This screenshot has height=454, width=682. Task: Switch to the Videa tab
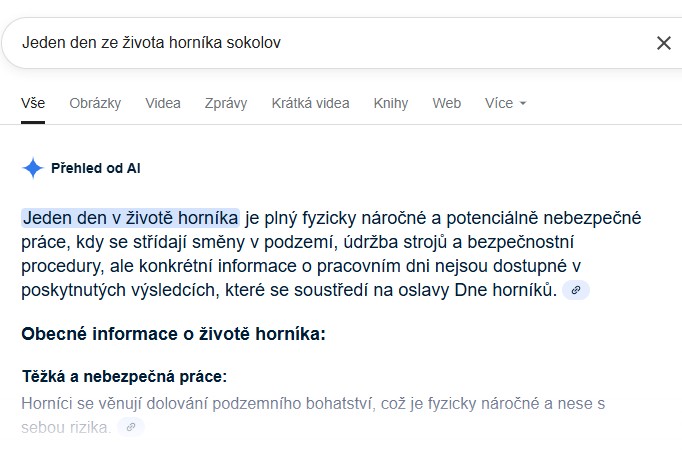pyautogui.click(x=163, y=103)
